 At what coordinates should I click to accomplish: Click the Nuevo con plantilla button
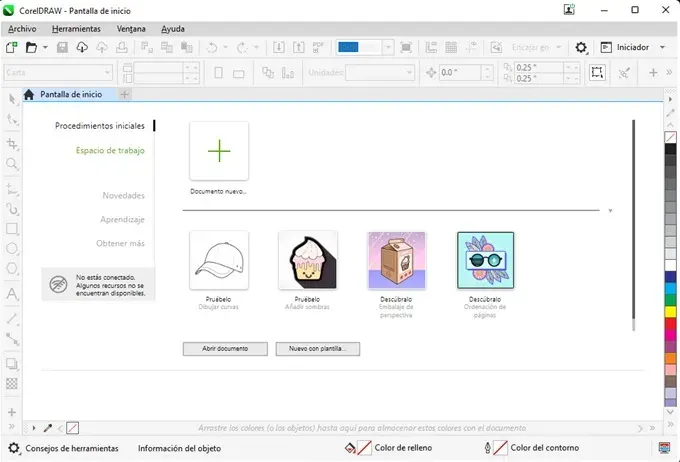pos(318,349)
